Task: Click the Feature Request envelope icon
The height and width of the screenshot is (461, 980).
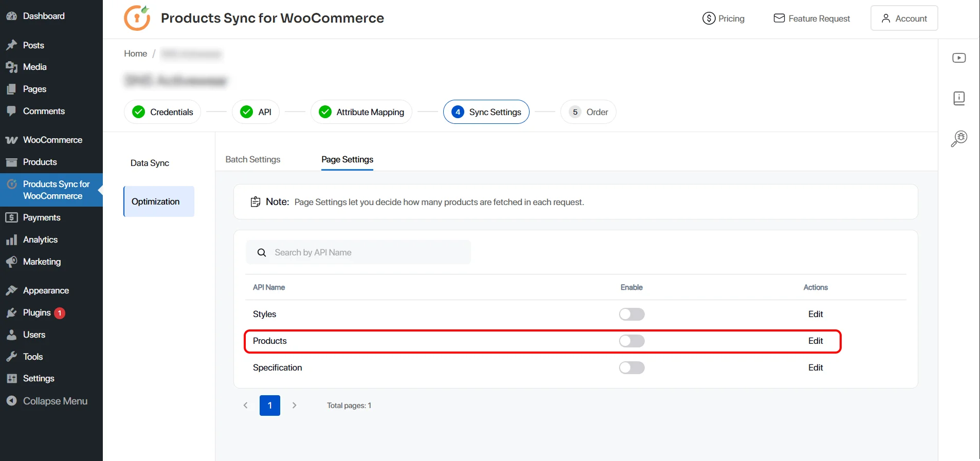Action: (779, 19)
